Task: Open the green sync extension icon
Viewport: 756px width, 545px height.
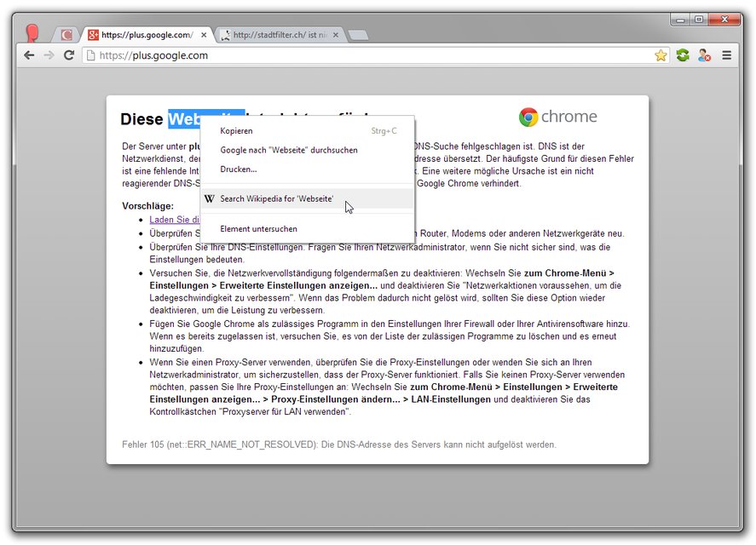Action: pos(683,55)
